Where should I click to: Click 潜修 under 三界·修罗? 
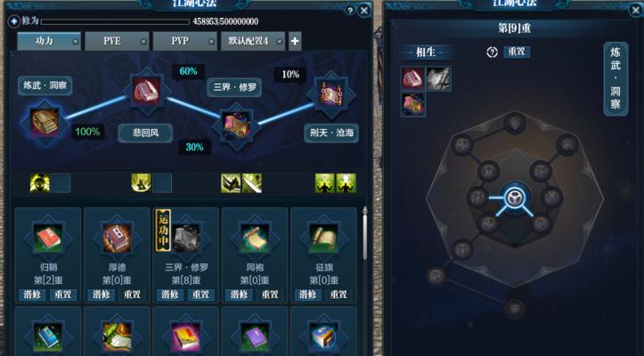pyautogui.click(x=169, y=295)
